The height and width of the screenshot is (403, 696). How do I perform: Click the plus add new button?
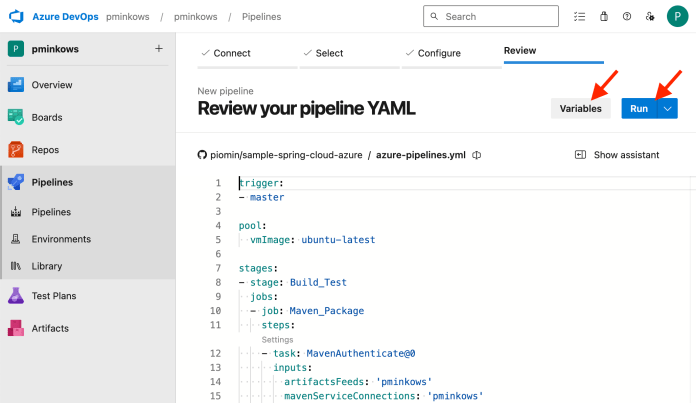pos(158,48)
